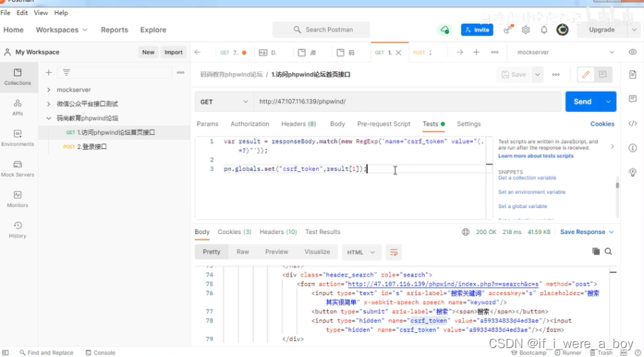Toggle response line wrap icon
Viewport: 644px width, 357px height.
(393, 252)
